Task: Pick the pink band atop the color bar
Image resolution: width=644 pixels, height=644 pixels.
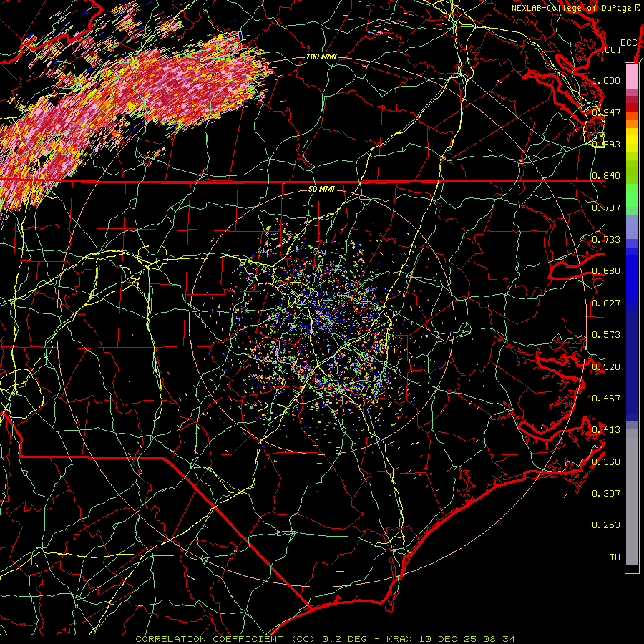Action: tap(632, 76)
